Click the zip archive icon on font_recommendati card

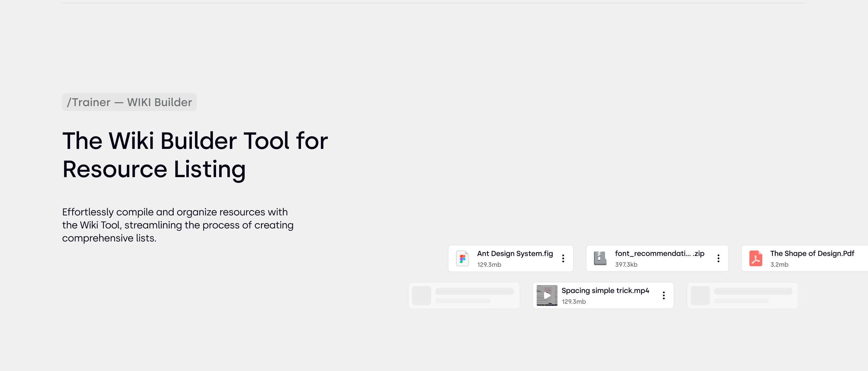pos(600,258)
